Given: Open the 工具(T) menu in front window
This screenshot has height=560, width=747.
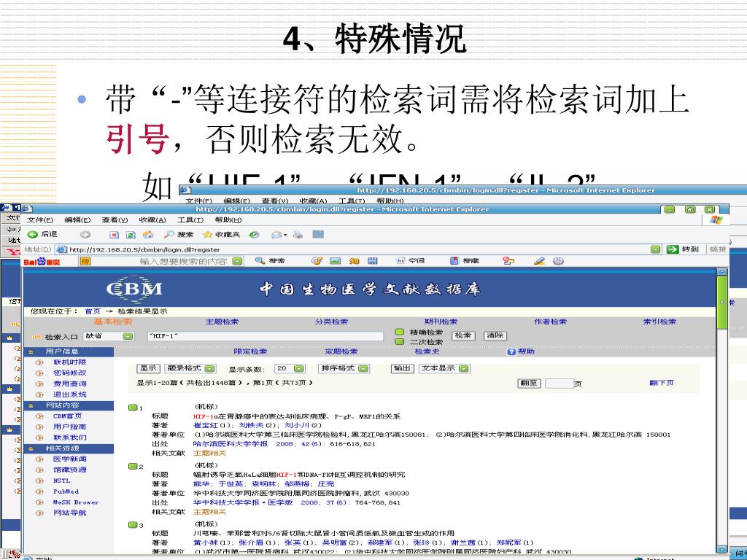Looking at the screenshot, I should [x=190, y=220].
